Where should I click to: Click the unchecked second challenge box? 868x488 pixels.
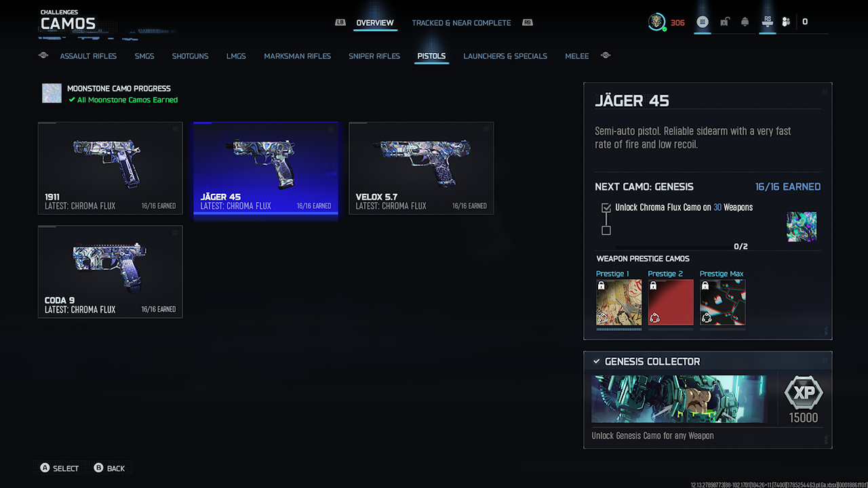pos(606,230)
